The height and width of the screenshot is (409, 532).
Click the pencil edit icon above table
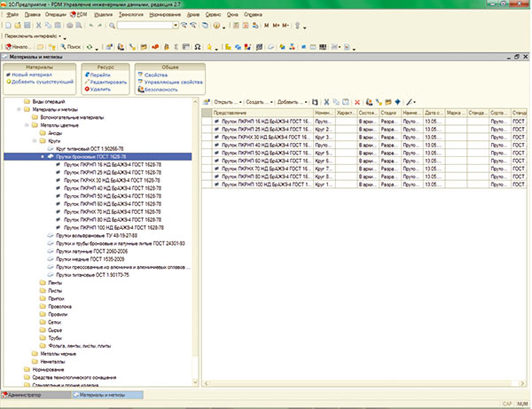pos(411,103)
